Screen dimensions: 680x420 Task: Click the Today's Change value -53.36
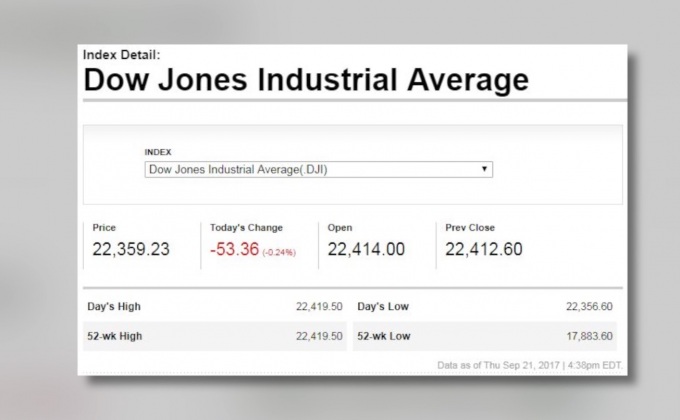click(x=234, y=250)
